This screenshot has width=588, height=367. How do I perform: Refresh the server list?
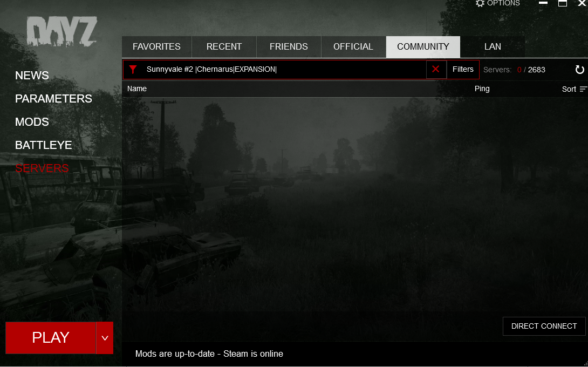[579, 70]
